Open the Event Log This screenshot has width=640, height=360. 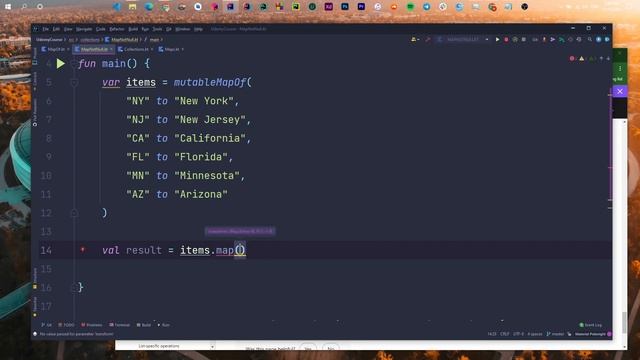pyautogui.click(x=591, y=325)
